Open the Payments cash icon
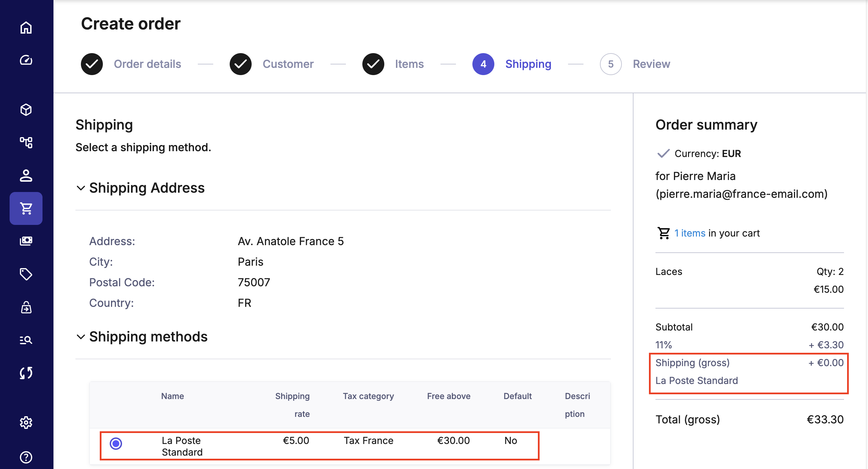 [x=26, y=241]
